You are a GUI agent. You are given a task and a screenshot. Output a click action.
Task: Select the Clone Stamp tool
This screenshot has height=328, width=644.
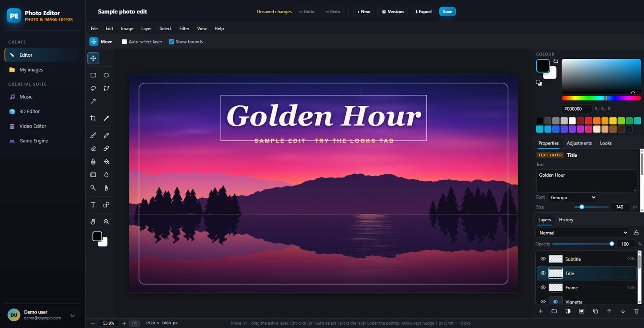coord(93,161)
